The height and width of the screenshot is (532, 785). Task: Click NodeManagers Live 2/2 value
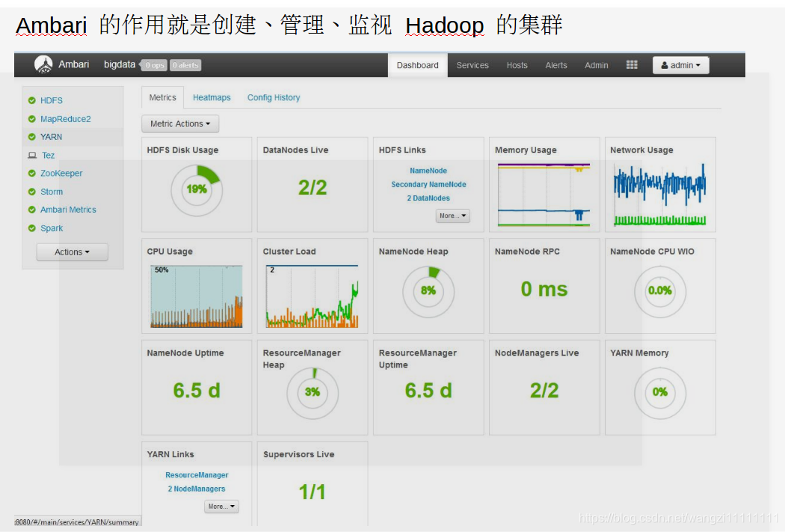click(x=544, y=391)
